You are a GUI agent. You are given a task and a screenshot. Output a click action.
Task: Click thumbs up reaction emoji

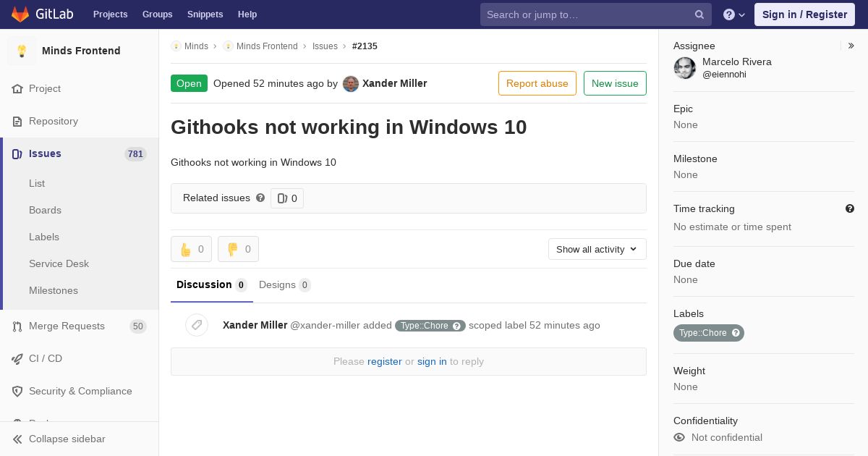186,250
